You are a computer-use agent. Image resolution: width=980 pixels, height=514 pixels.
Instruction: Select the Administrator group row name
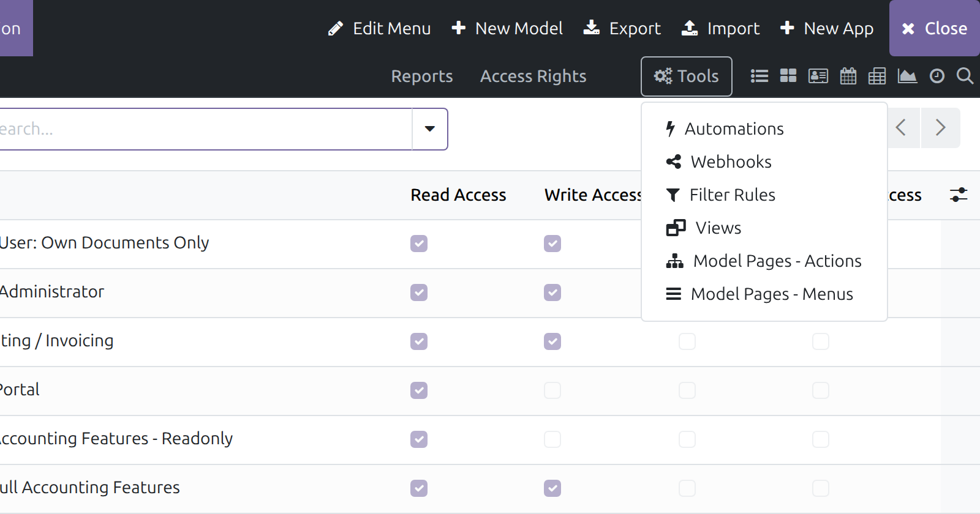(52, 291)
